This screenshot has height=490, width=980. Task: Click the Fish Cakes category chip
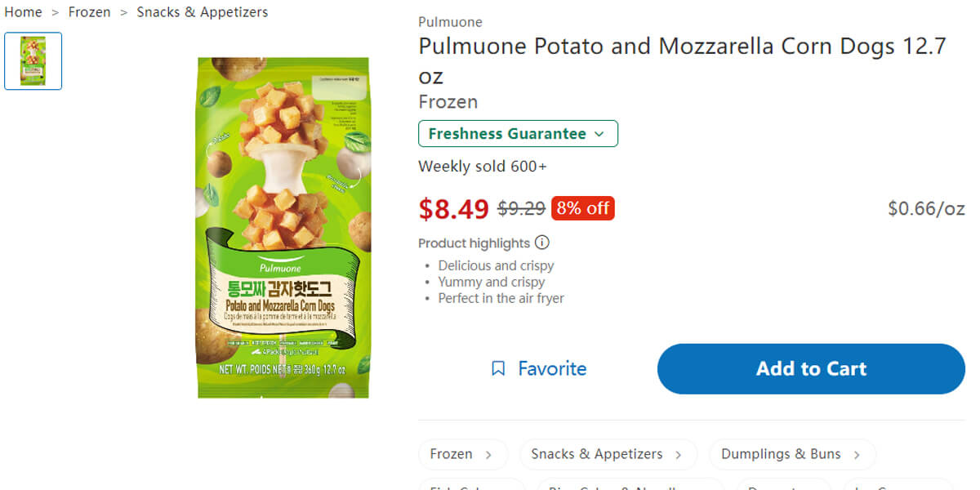click(x=472, y=486)
